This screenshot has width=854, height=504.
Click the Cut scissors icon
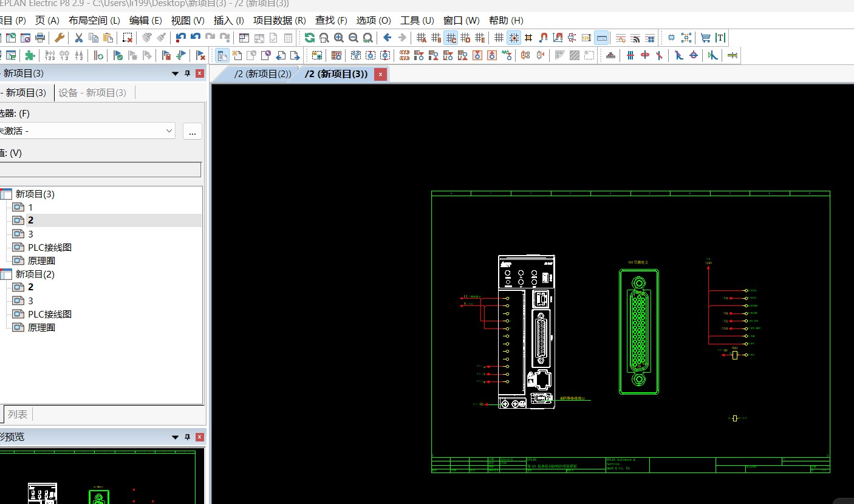click(x=79, y=38)
